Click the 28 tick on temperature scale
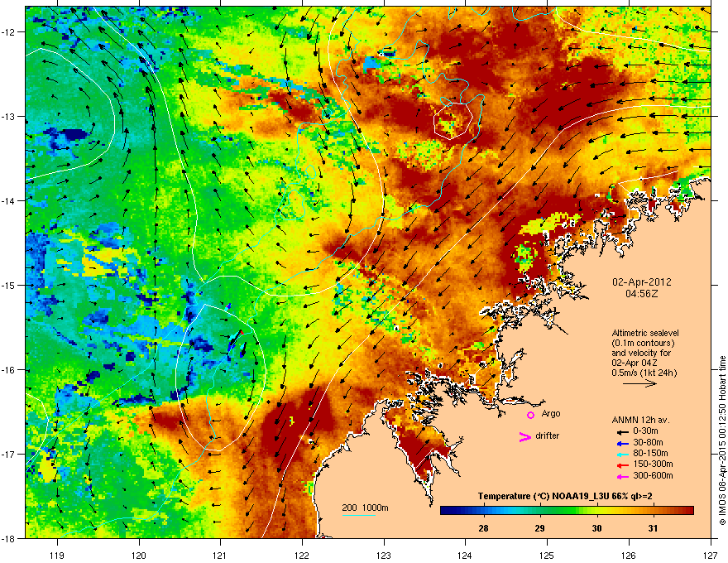The height and width of the screenshot is (563, 728). pos(483,528)
